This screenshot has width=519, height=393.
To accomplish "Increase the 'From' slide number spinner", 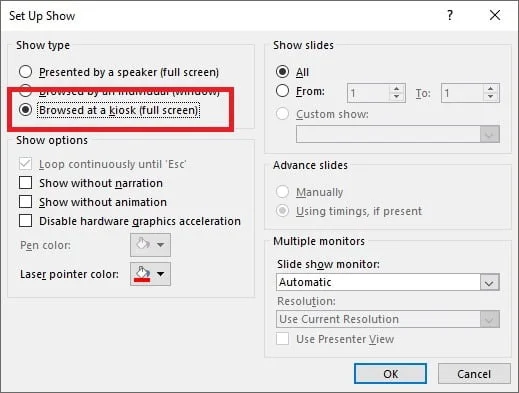I will [x=396, y=89].
